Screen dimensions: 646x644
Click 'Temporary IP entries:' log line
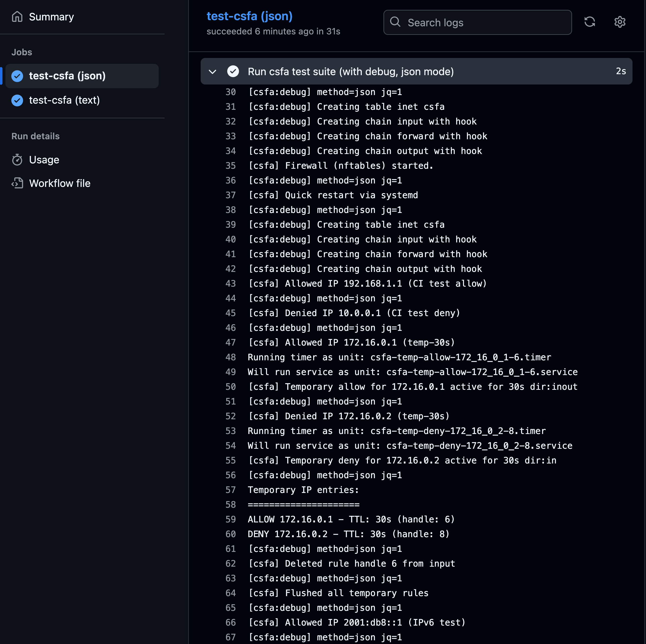(x=303, y=490)
